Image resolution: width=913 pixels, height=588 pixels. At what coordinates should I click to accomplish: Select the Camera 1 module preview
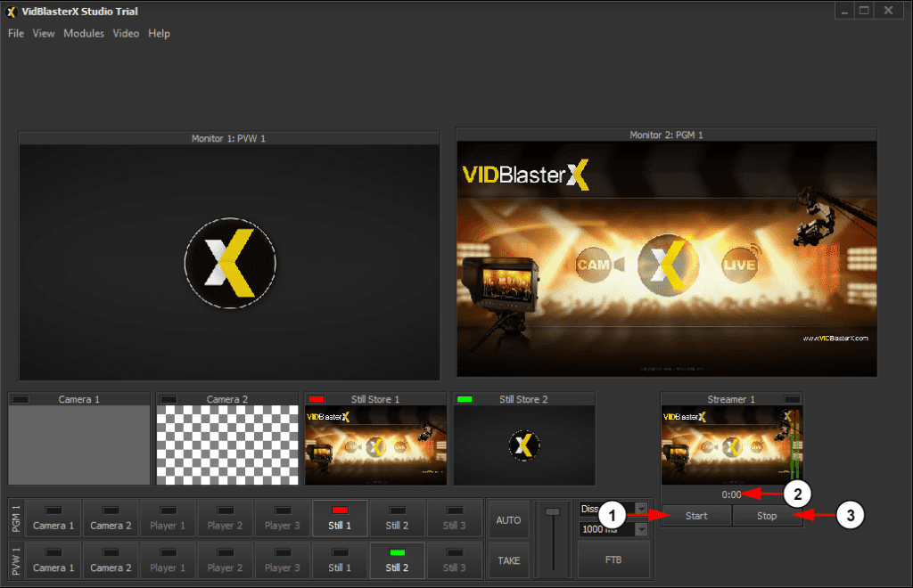click(x=79, y=445)
